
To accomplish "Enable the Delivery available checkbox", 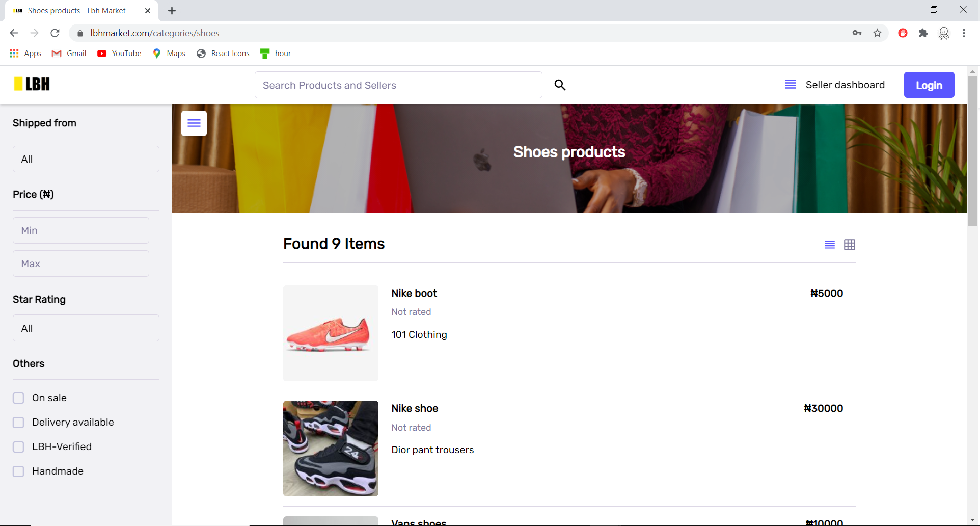I will tap(18, 423).
